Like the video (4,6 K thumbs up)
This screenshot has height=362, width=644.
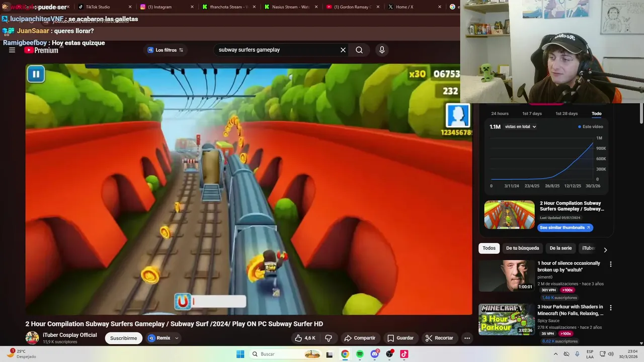tap(305, 338)
